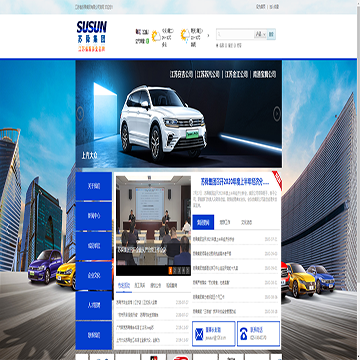Open the blue telephone contact box
360x360 pixels.
(x=258, y=334)
